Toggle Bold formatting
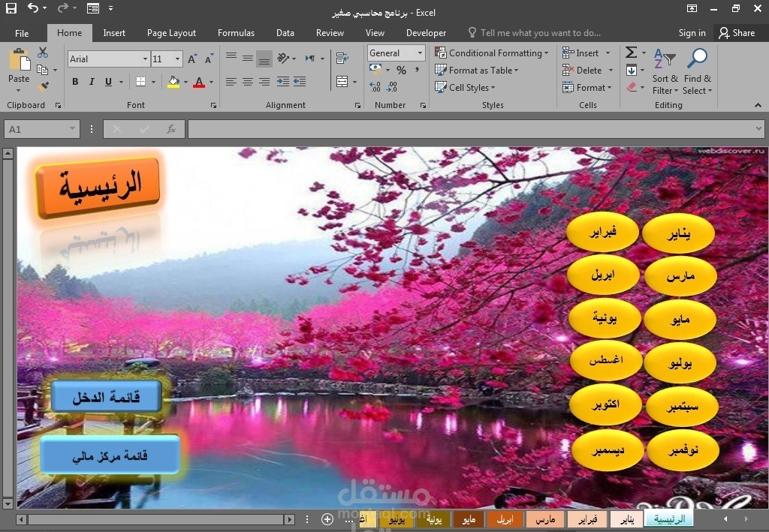This screenshot has height=532, width=769. pos(75,82)
